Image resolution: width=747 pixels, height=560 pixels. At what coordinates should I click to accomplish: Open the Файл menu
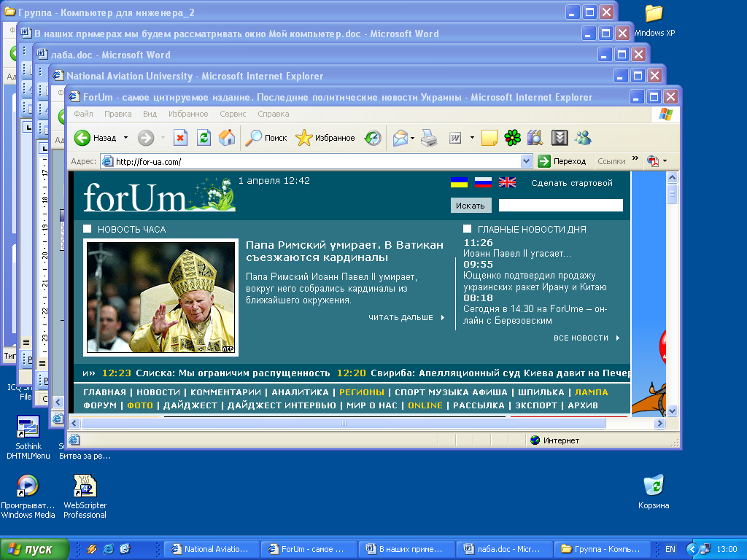pyautogui.click(x=83, y=114)
